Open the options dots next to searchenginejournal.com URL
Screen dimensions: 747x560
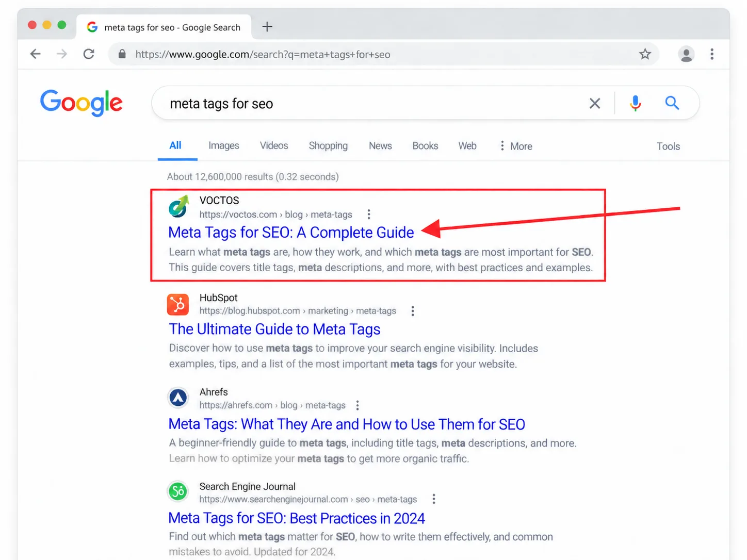click(x=434, y=499)
